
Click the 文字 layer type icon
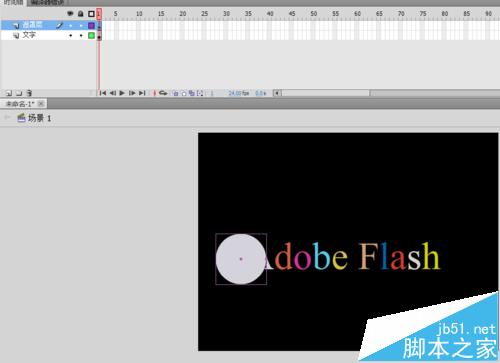tap(16, 35)
